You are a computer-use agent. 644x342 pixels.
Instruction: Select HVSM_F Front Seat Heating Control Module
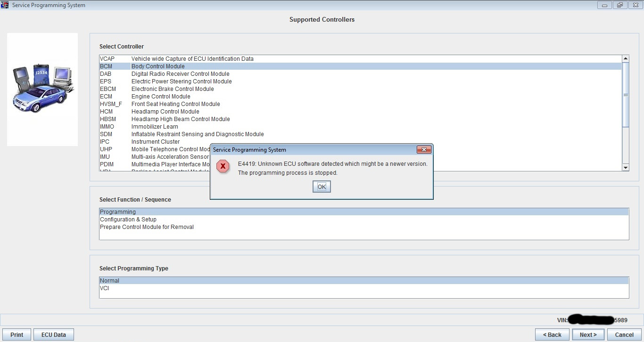(x=360, y=104)
